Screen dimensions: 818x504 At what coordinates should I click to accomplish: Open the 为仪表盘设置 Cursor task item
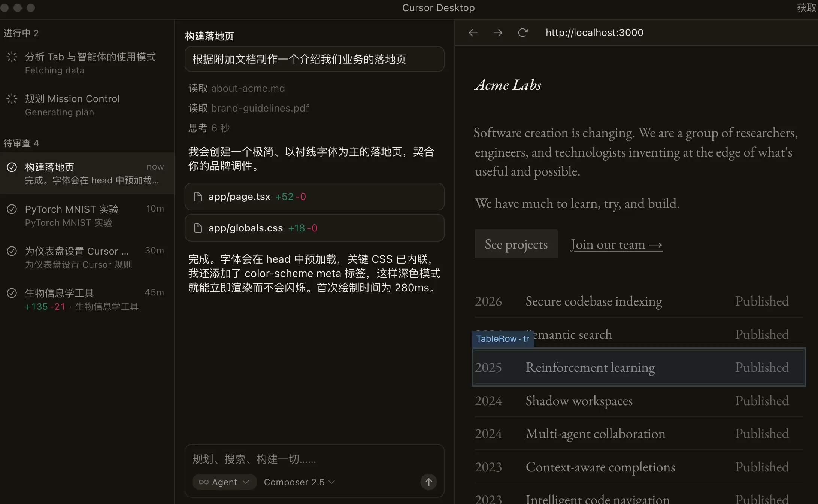coord(87,258)
